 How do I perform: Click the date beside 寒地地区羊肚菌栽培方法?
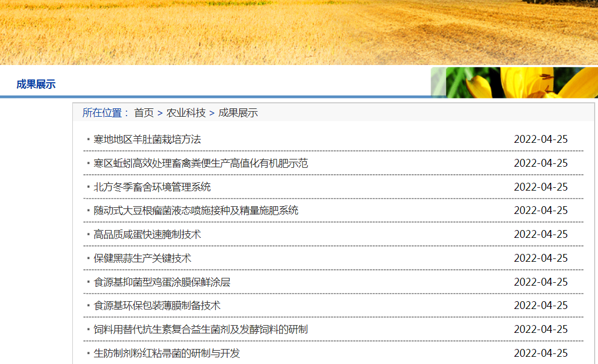[541, 139]
